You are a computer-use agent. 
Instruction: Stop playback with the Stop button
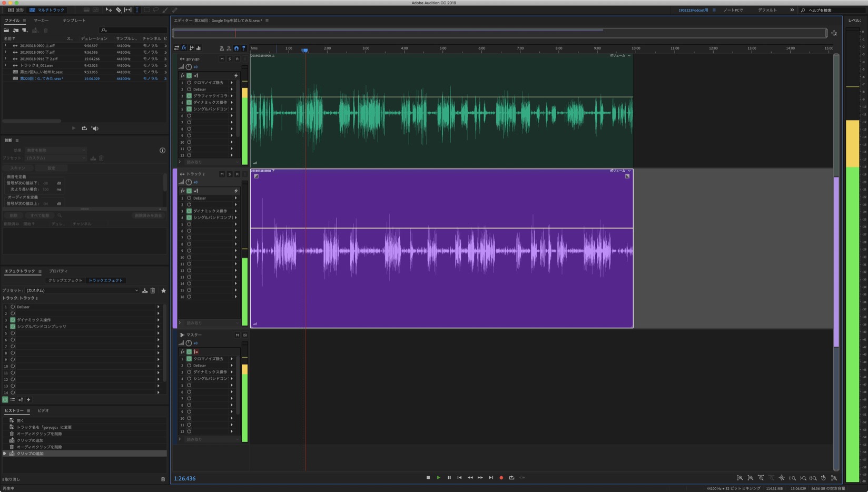click(428, 478)
